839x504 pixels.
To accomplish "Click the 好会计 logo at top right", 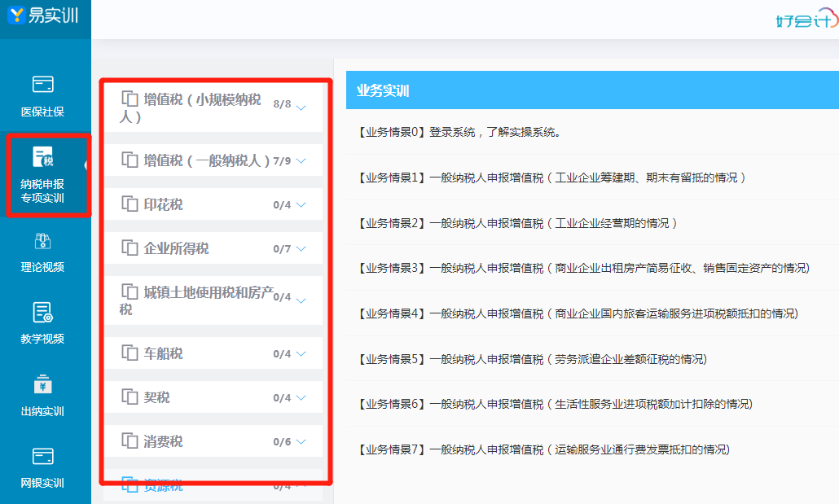I will 807,20.
